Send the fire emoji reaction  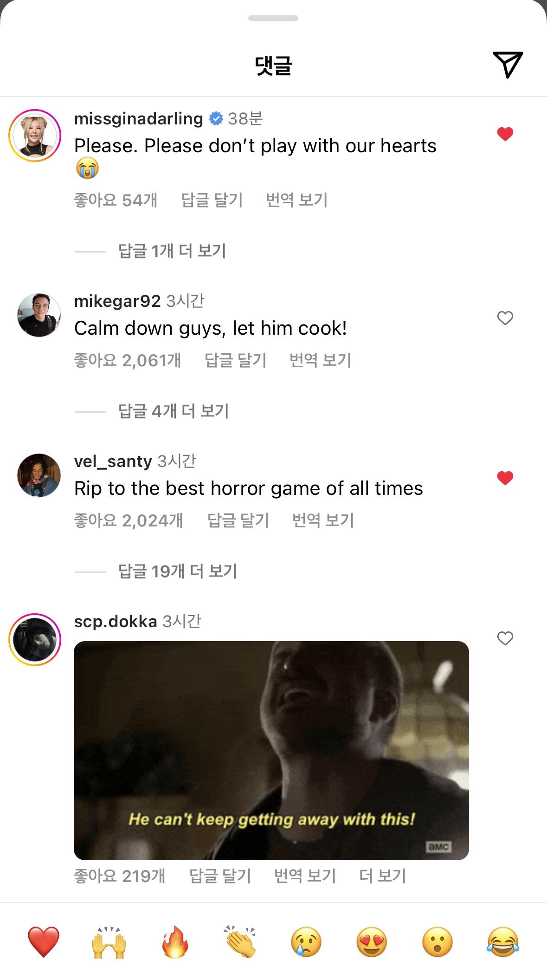(175, 942)
